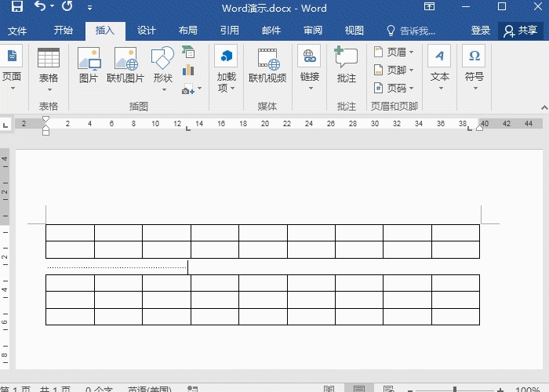
Task: Insert a picture using 图片 icon
Action: pos(89,66)
